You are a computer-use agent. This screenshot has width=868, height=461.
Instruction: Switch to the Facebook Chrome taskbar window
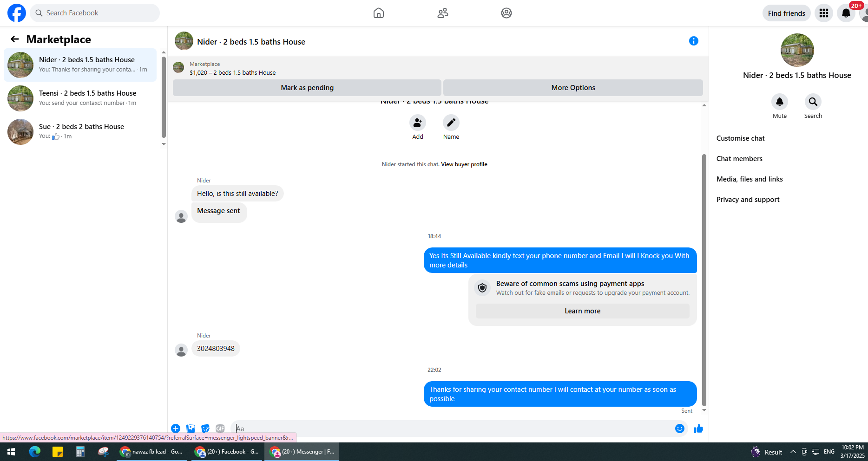pos(227,452)
